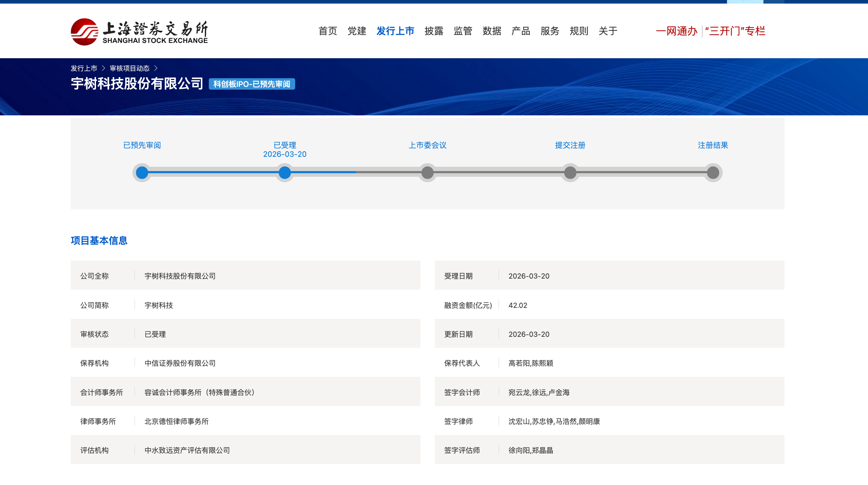Image resolution: width=868 pixels, height=485 pixels.
Task: Click the 发行上市 breadcrumb link
Action: [x=84, y=68]
